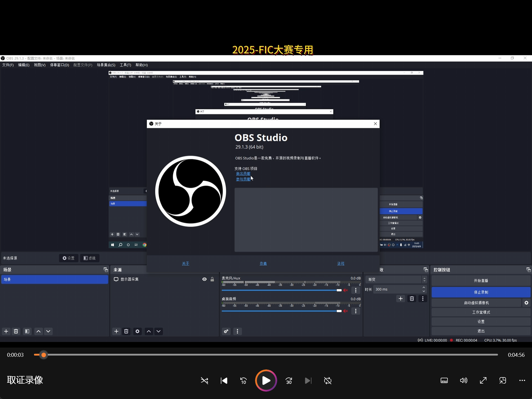Open virtual camera settings gear icon
Viewport: 532px width, 399px height.
(x=526, y=303)
